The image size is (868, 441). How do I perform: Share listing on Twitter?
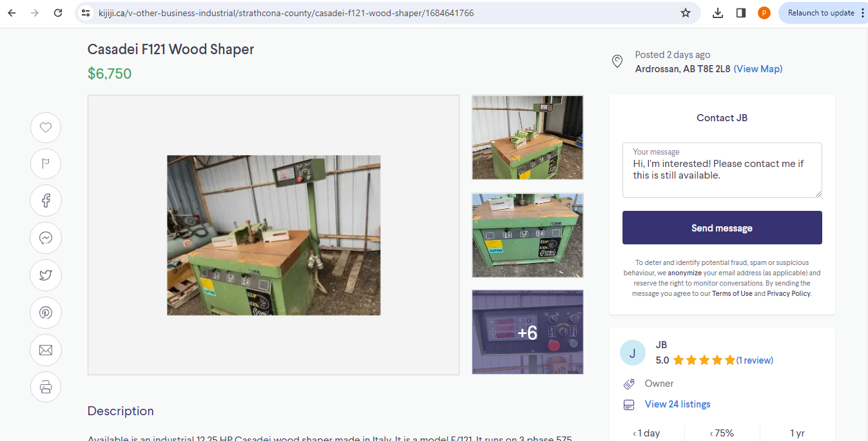click(46, 275)
